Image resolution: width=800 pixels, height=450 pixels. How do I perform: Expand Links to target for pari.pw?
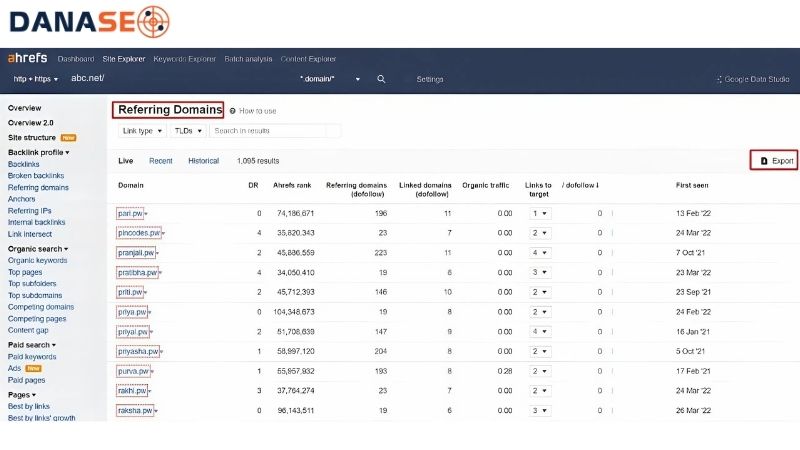pyautogui.click(x=540, y=213)
